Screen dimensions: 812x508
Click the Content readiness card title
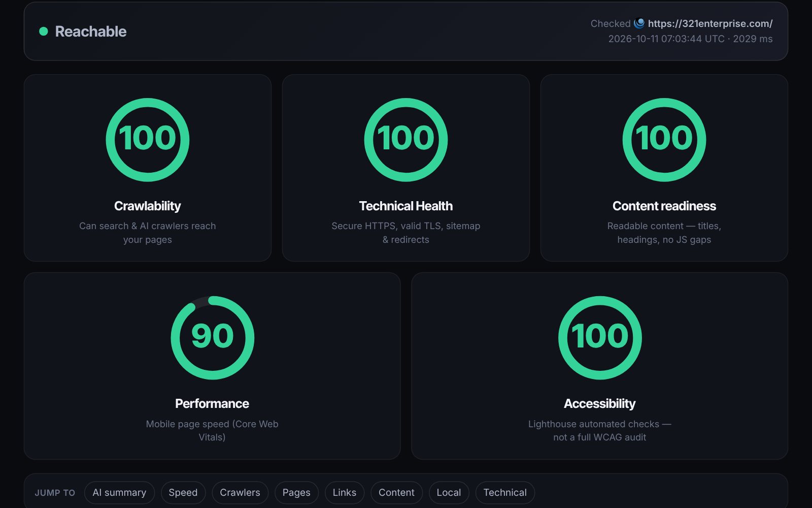pyautogui.click(x=664, y=206)
